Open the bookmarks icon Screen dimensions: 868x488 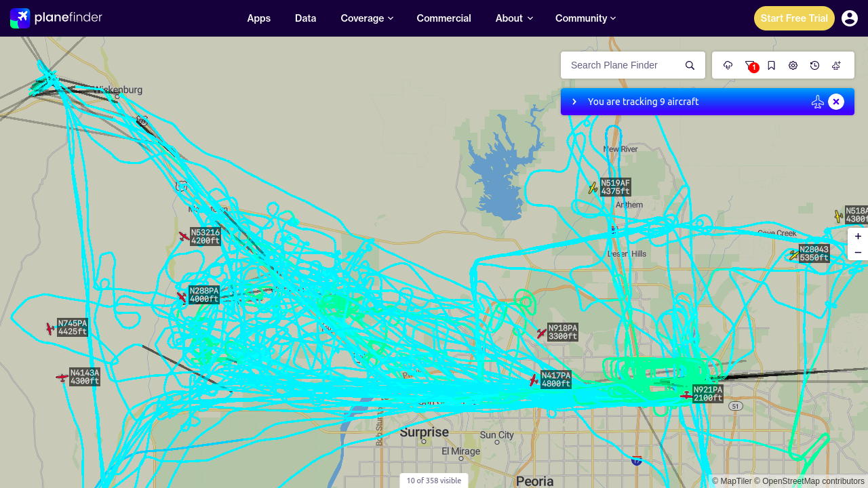click(x=772, y=65)
